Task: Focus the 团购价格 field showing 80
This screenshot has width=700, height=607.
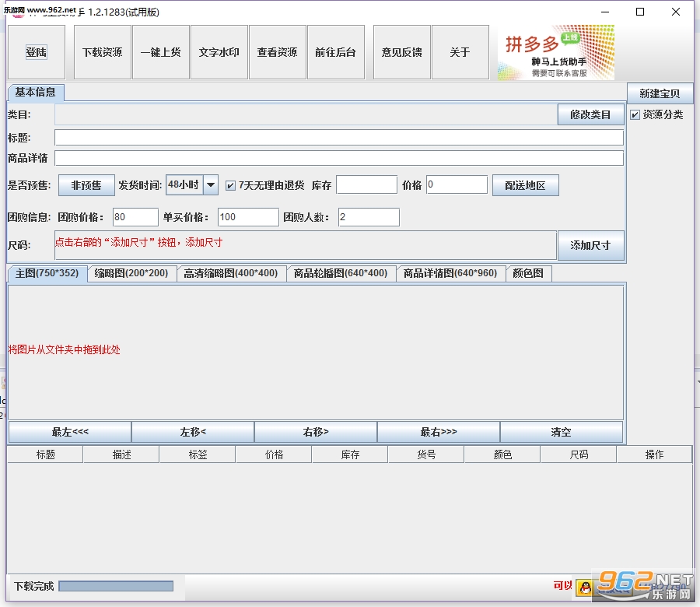Action: 135,217
